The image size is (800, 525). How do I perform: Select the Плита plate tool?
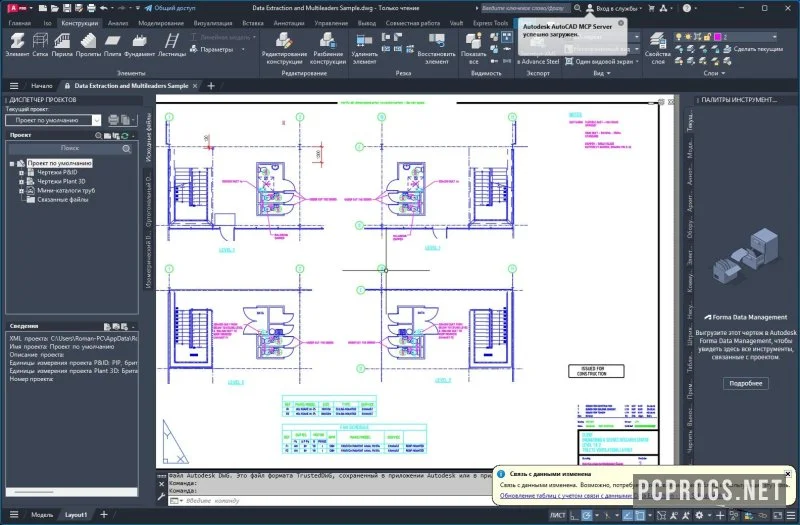tap(112, 44)
